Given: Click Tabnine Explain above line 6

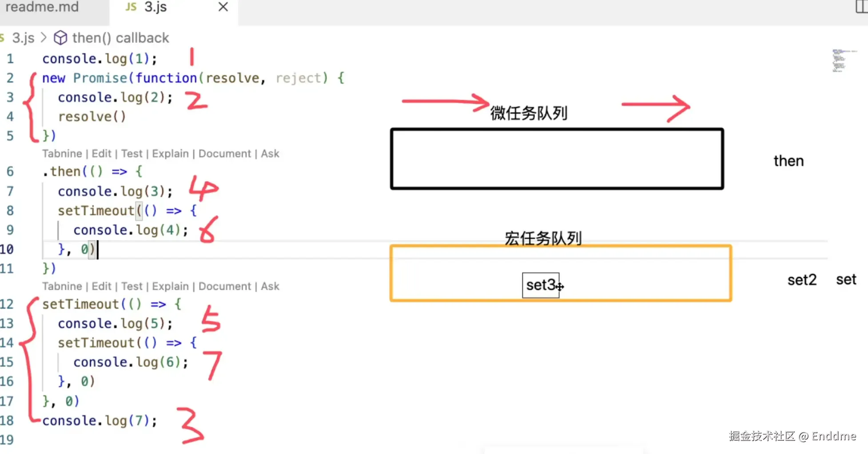Looking at the screenshot, I should [x=170, y=154].
